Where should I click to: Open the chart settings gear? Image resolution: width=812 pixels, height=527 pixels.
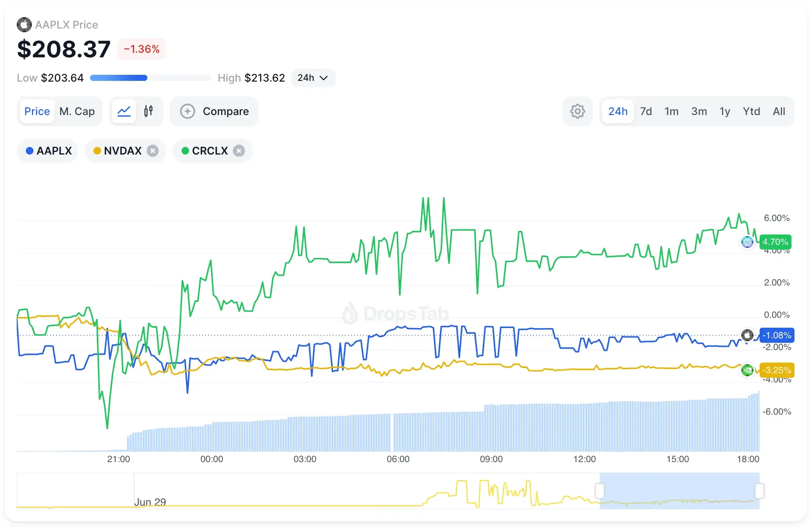(x=577, y=111)
